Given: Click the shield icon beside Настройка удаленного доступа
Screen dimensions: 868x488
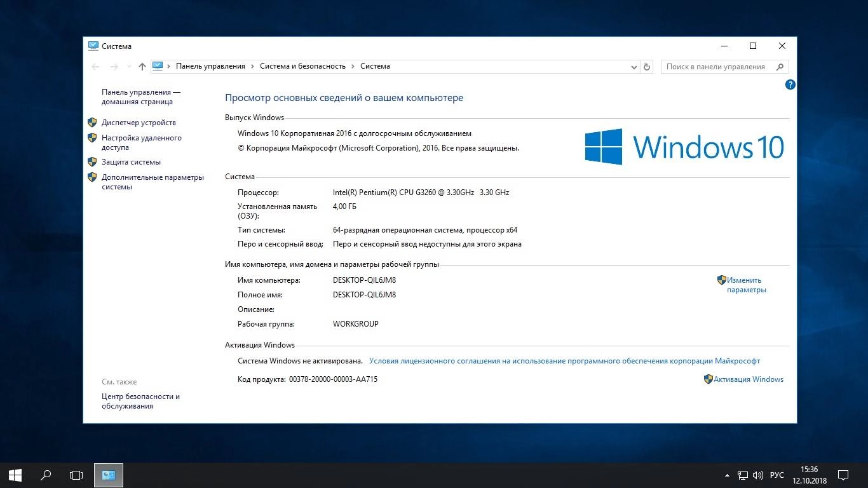Looking at the screenshot, I should [92, 138].
